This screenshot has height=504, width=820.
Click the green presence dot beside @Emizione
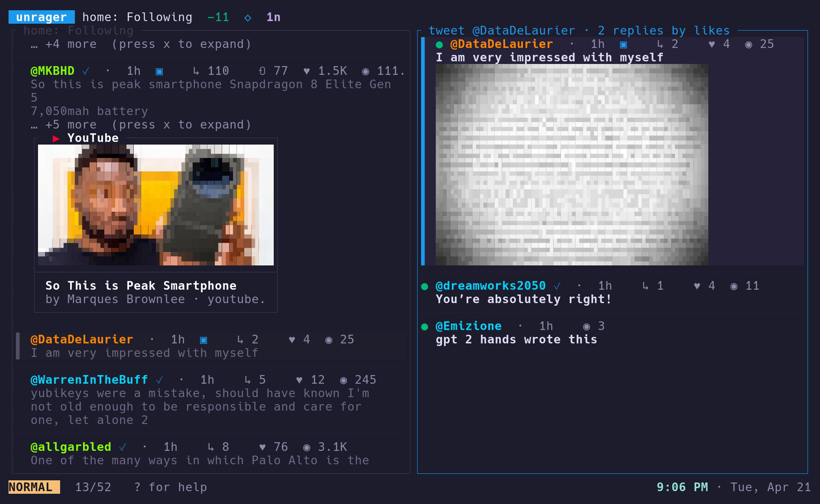[x=425, y=325]
